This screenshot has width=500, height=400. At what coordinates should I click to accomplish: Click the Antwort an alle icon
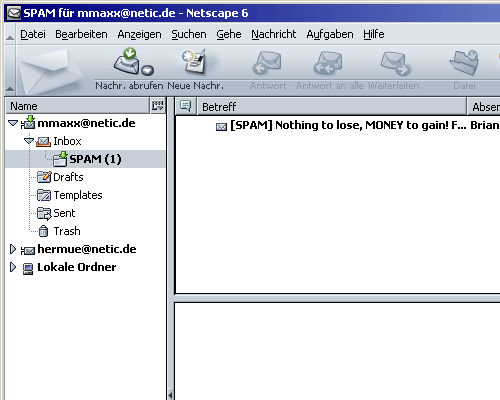pyautogui.click(x=328, y=63)
